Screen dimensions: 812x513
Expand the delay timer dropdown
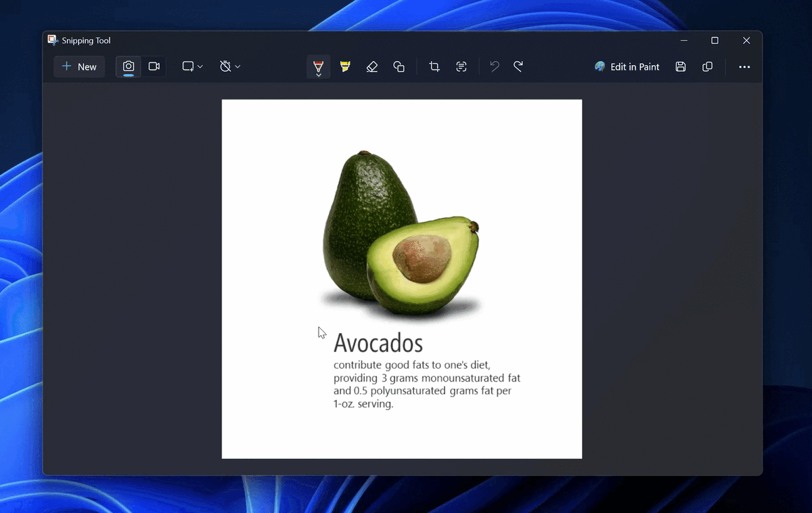[x=230, y=66]
